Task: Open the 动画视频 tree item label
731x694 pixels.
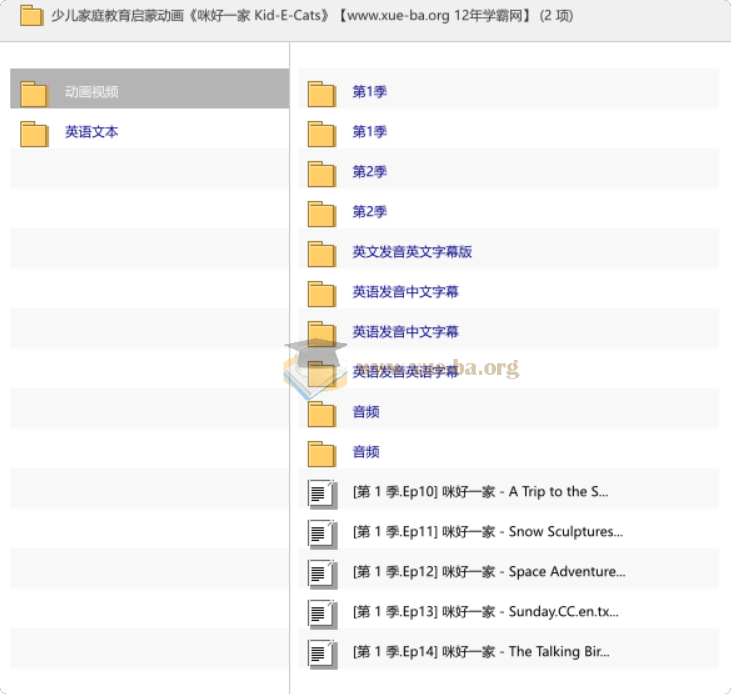Action: coord(92,92)
